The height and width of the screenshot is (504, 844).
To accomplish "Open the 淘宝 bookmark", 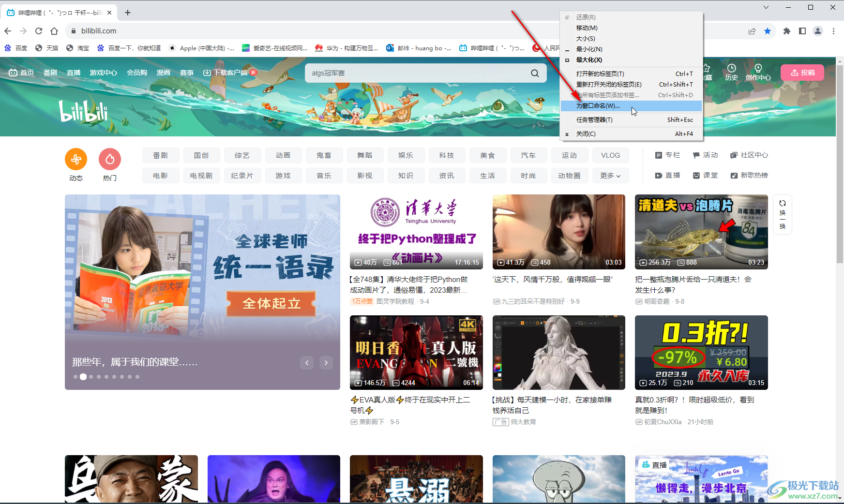I will [77, 48].
